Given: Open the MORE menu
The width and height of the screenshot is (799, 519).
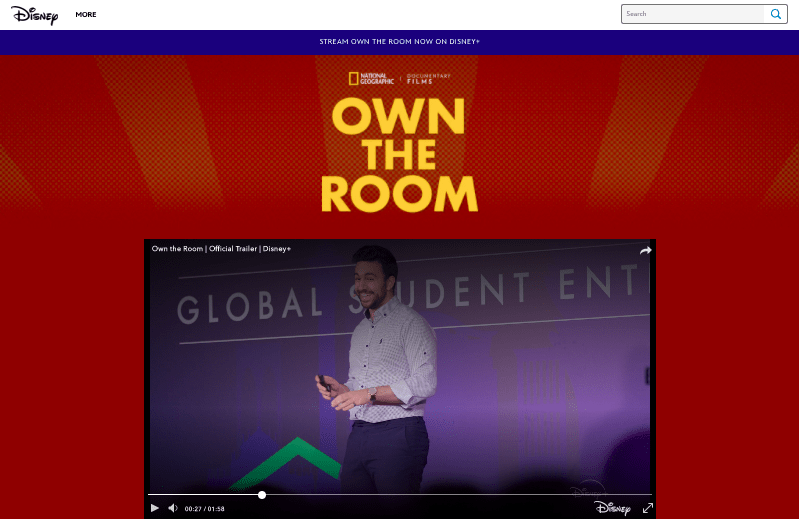Looking at the screenshot, I should 86,15.
